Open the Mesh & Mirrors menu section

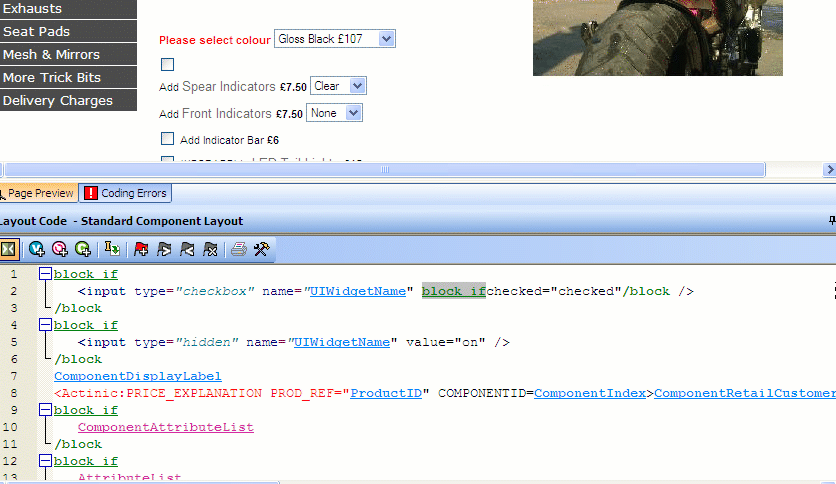[68, 54]
